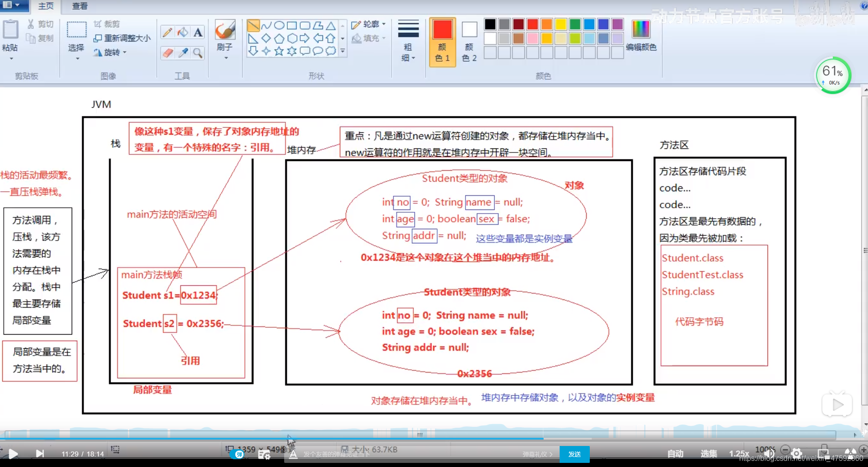Choose the Rectangle shape
This screenshot has width=868, height=467.
(x=291, y=26)
